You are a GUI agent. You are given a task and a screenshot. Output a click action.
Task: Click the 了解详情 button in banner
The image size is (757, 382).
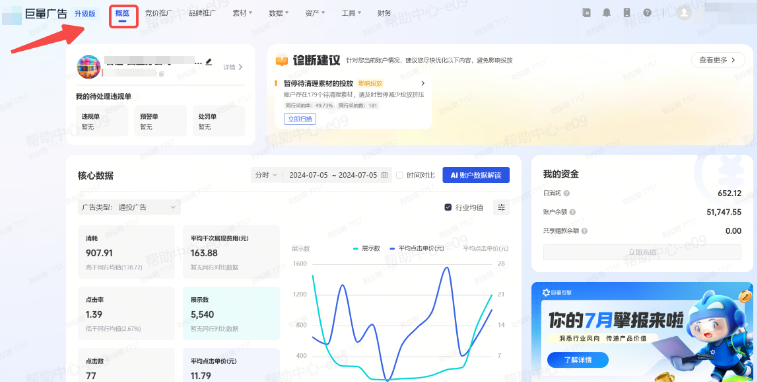[x=577, y=360]
